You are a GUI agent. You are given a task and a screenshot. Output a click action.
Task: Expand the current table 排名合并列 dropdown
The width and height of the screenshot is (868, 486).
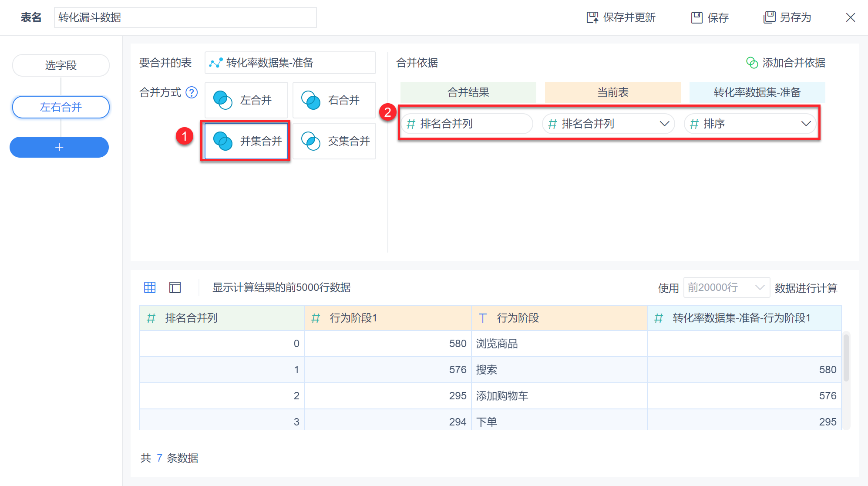tap(664, 124)
